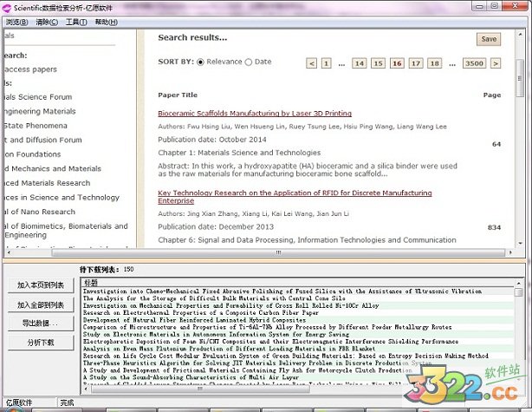Click 导出数据 button

click(x=40, y=324)
